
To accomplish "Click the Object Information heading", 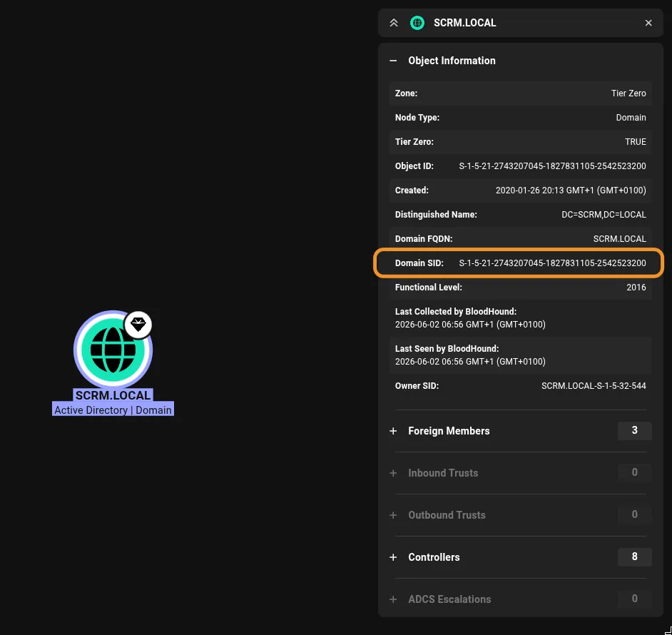I will coord(452,61).
